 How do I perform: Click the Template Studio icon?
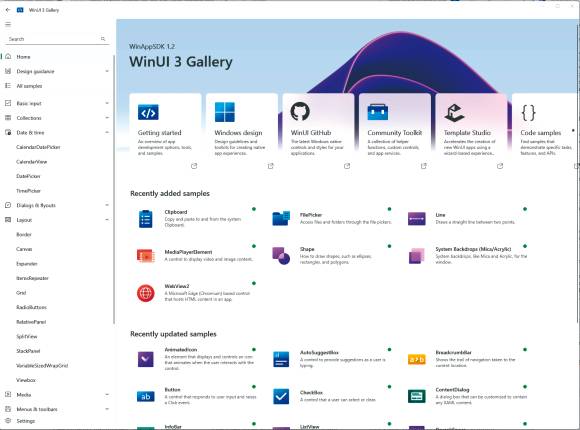pos(454,112)
